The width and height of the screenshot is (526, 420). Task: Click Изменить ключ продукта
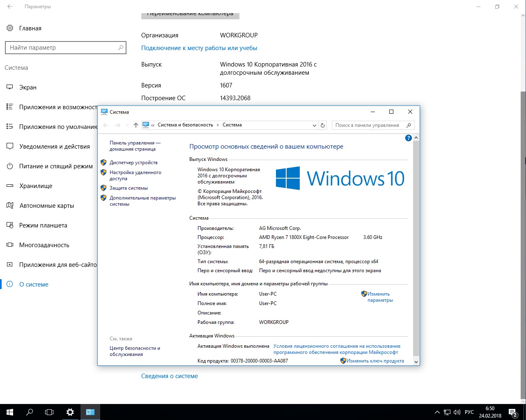pyautogui.click(x=375, y=361)
